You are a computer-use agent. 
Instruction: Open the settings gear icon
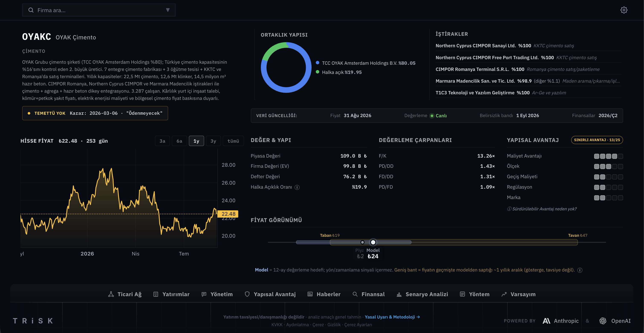(624, 10)
